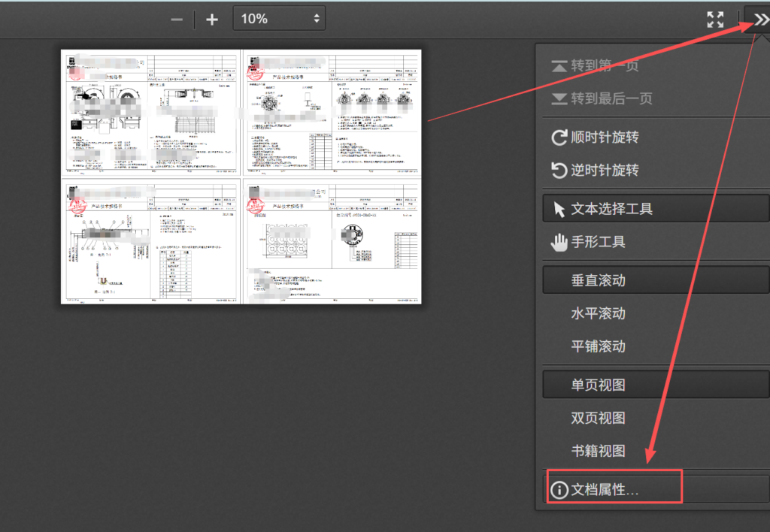This screenshot has height=532, width=770.
Task: Switch to presentation fullscreen mode icon
Action: click(715, 20)
